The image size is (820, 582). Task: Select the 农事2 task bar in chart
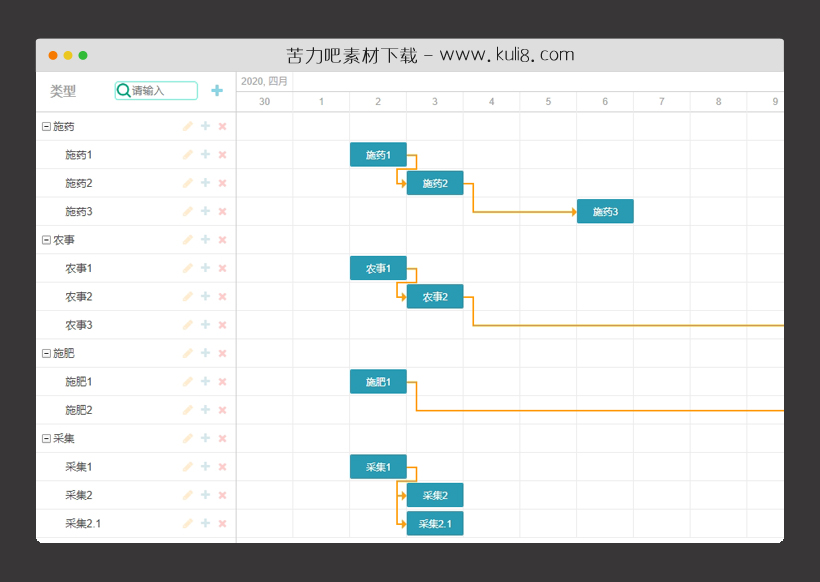[434, 297]
